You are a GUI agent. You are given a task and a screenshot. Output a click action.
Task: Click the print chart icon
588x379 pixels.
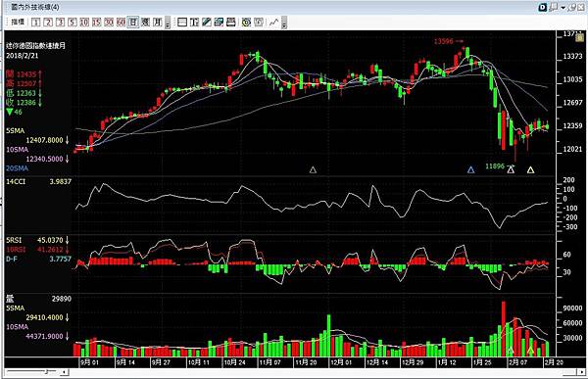(231, 23)
